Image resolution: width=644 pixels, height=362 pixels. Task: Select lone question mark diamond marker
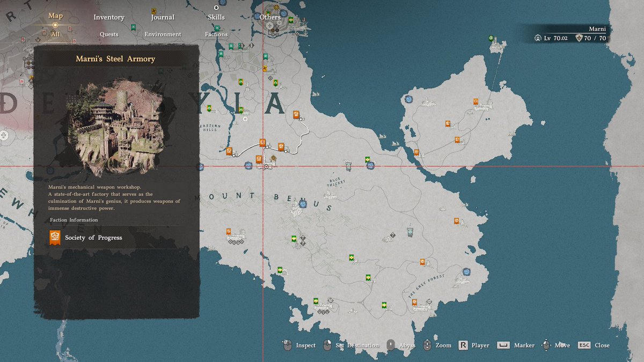coord(393,235)
